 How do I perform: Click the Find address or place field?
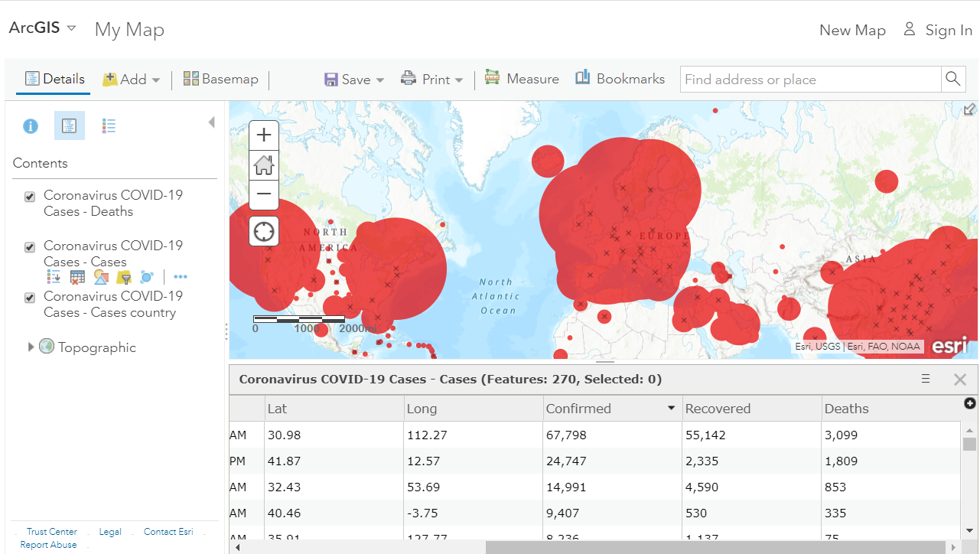click(811, 80)
